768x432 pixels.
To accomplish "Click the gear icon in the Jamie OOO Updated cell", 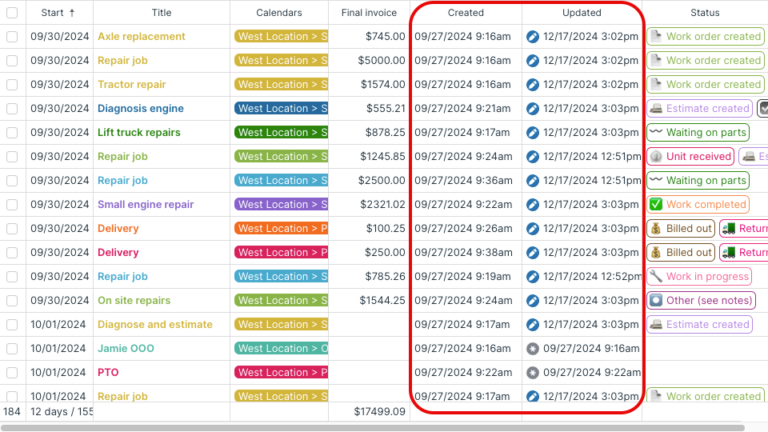I will click(x=532, y=349).
